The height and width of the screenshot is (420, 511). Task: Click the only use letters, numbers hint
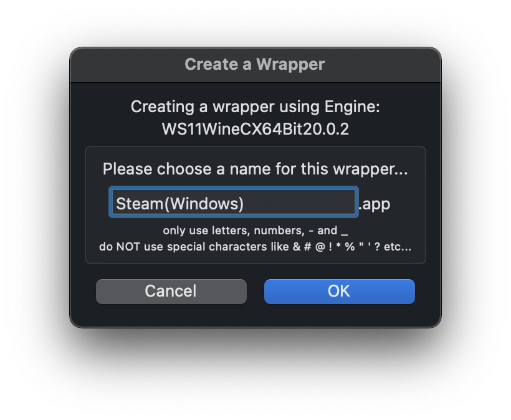coord(255,231)
